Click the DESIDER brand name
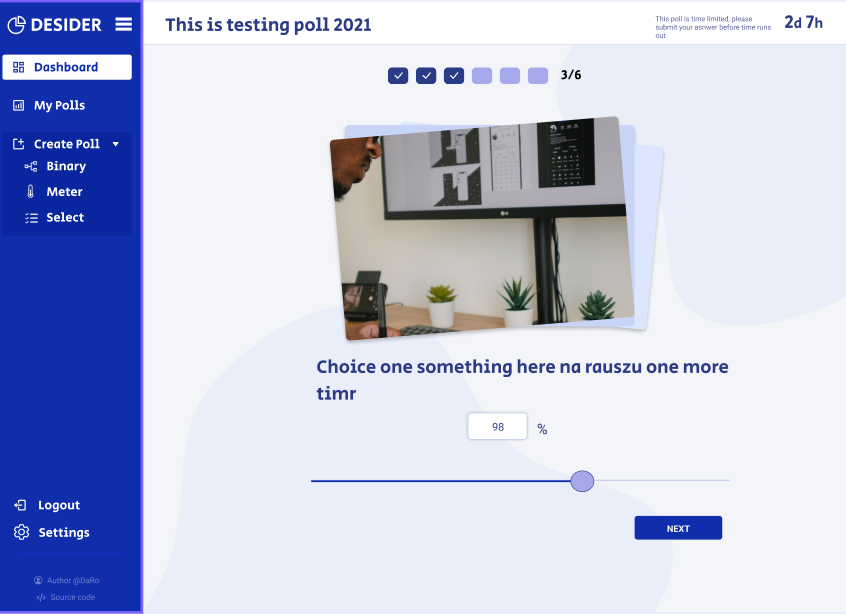 (66, 25)
